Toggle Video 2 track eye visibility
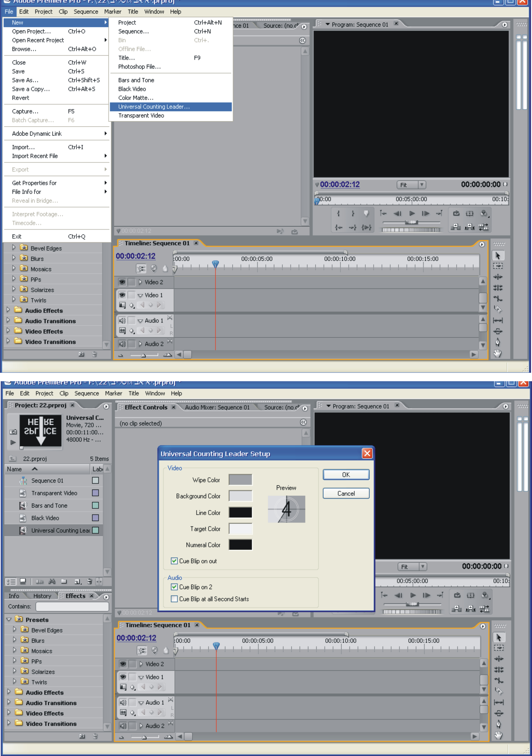 122,282
